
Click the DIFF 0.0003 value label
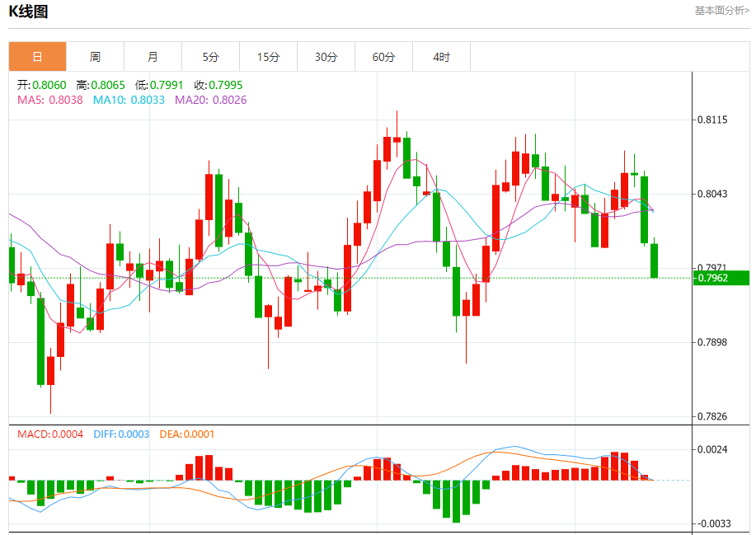[x=121, y=434]
